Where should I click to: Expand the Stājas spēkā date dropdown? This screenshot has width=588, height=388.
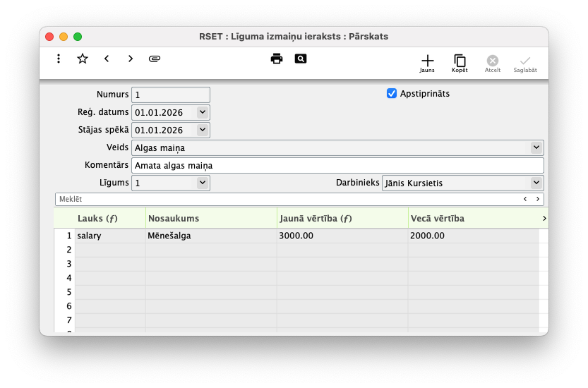203,130
